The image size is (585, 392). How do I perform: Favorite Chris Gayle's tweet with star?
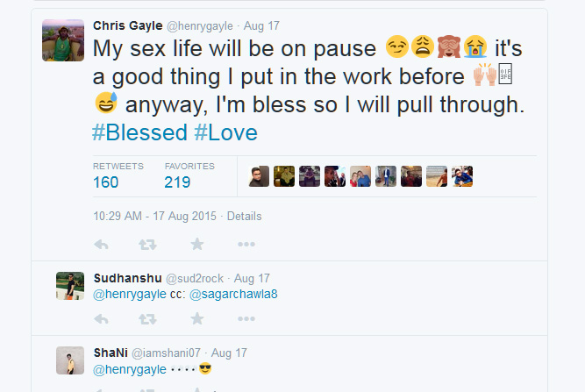click(x=197, y=244)
